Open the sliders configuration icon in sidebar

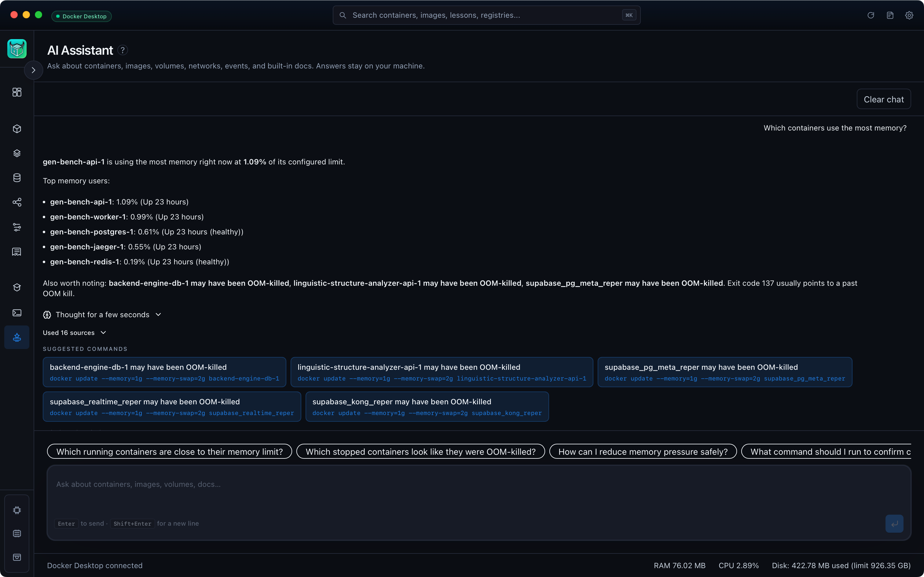pyautogui.click(x=17, y=227)
